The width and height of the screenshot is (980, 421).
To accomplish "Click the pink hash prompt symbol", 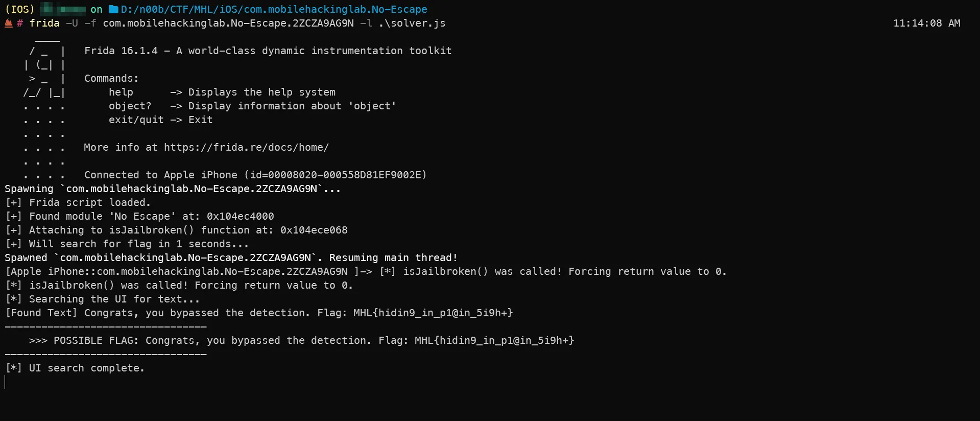I will click(x=20, y=23).
